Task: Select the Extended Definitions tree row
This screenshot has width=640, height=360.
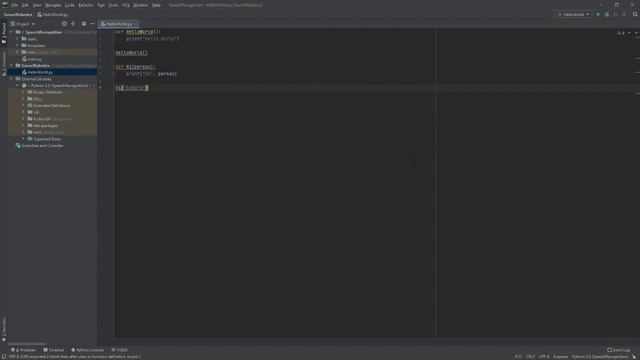Action: coord(51,106)
